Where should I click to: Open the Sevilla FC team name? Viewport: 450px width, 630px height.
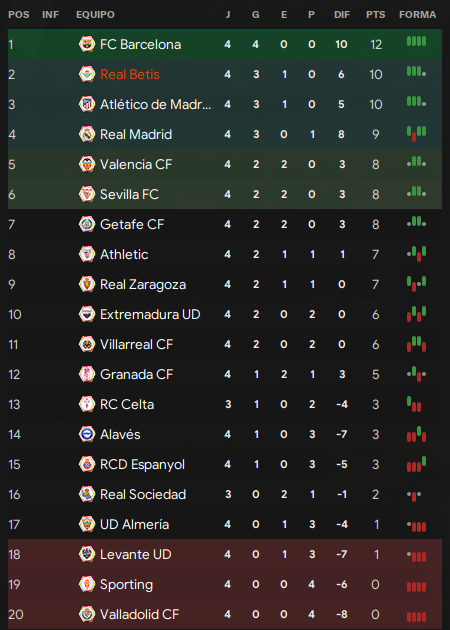(x=129, y=194)
